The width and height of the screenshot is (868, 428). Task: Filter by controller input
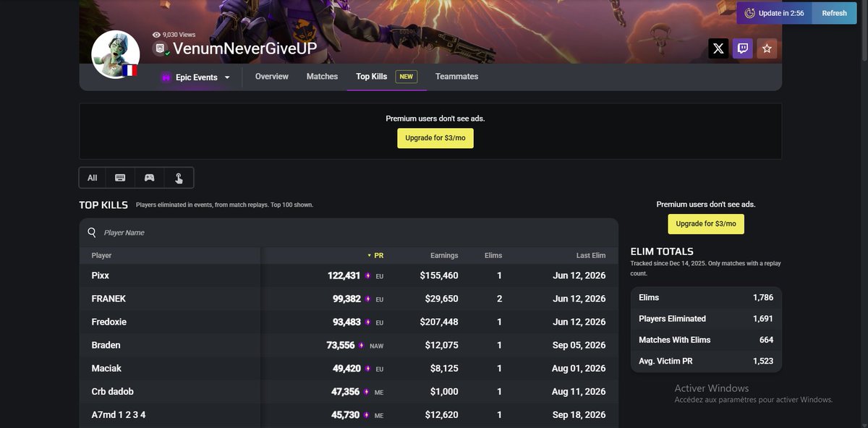tap(149, 178)
